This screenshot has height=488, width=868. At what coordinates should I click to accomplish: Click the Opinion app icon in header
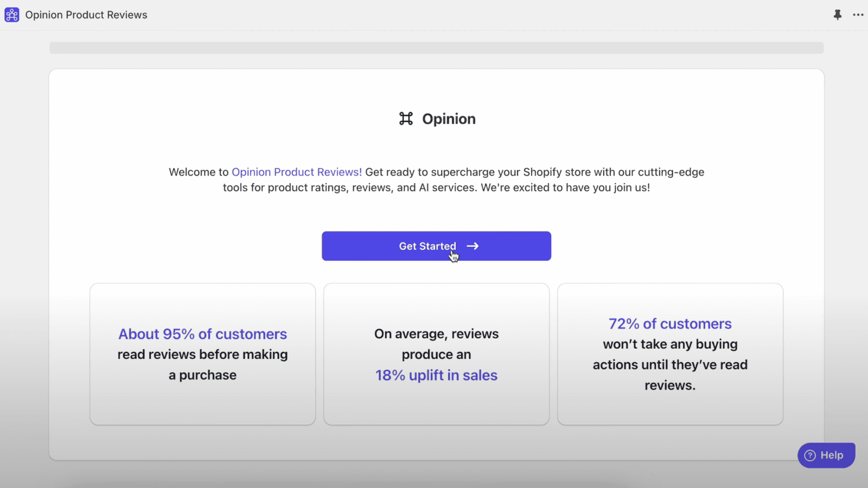click(12, 15)
